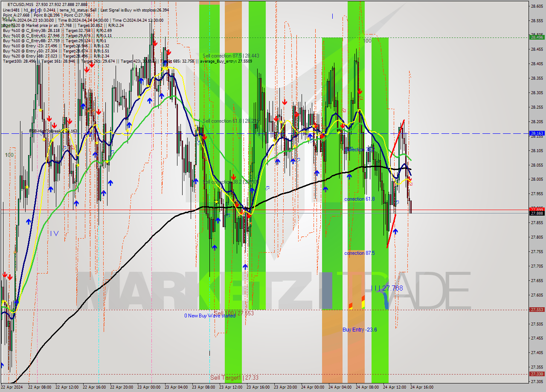The height and width of the screenshot is (392, 546).
Task: Click the blue 'correction 87.5' label
Action: coord(360,253)
